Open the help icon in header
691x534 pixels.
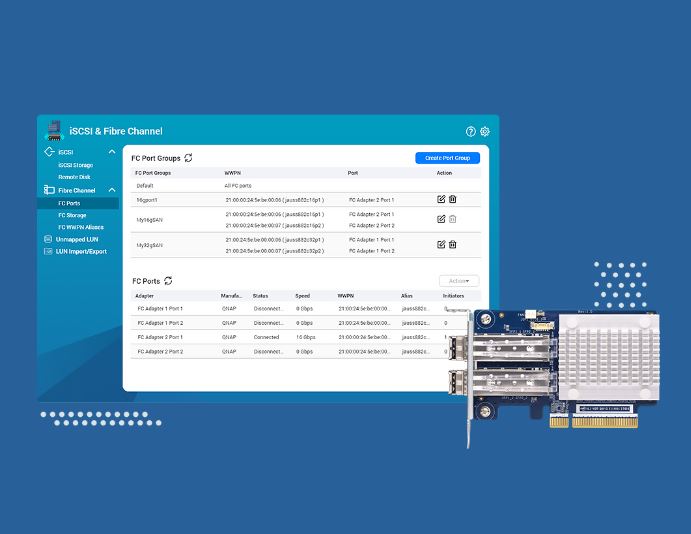click(x=471, y=131)
